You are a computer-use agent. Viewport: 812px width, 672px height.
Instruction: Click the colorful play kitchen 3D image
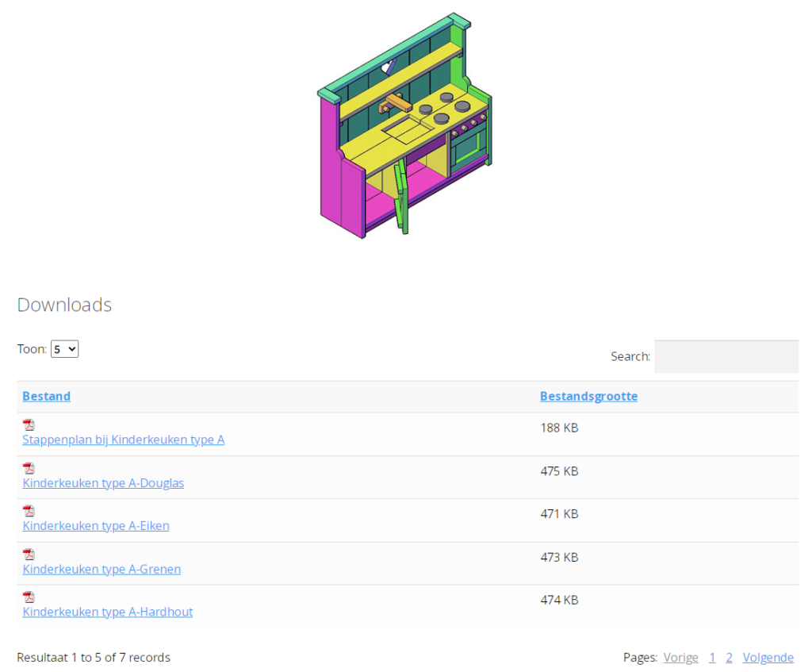404,125
